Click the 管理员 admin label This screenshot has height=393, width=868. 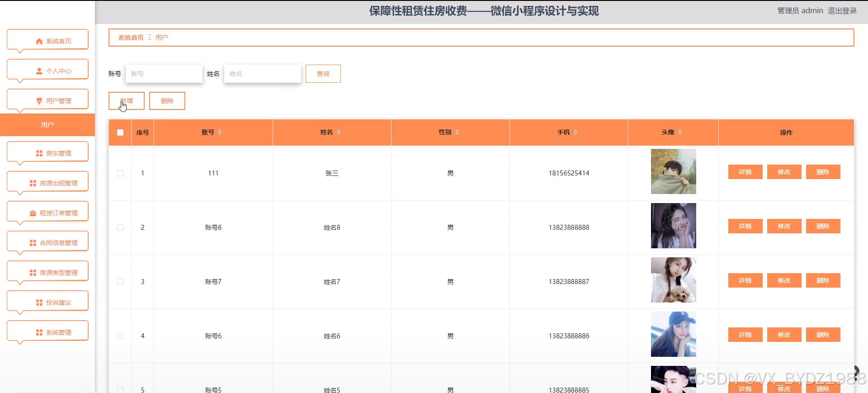800,10
